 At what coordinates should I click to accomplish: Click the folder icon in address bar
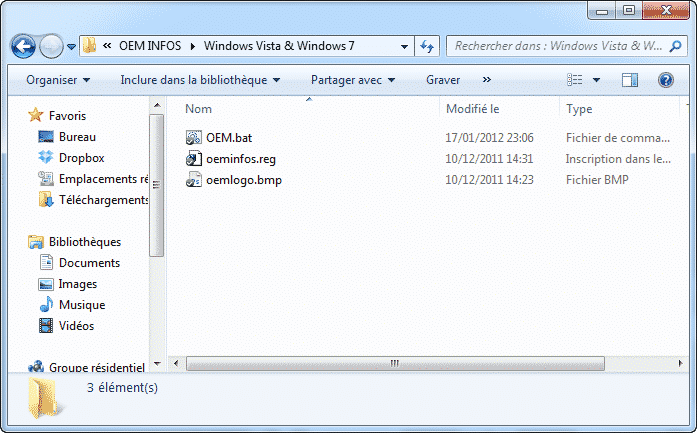tap(89, 46)
